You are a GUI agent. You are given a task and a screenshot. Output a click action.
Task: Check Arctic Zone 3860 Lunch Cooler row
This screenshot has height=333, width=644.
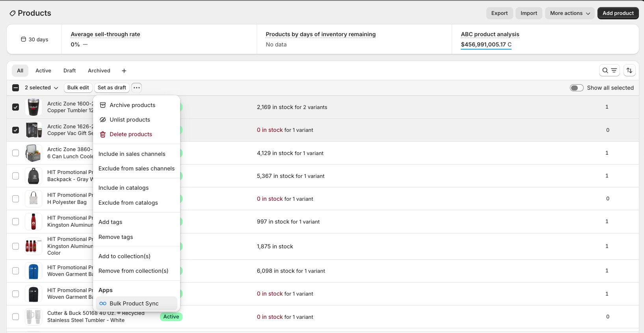coord(15,153)
